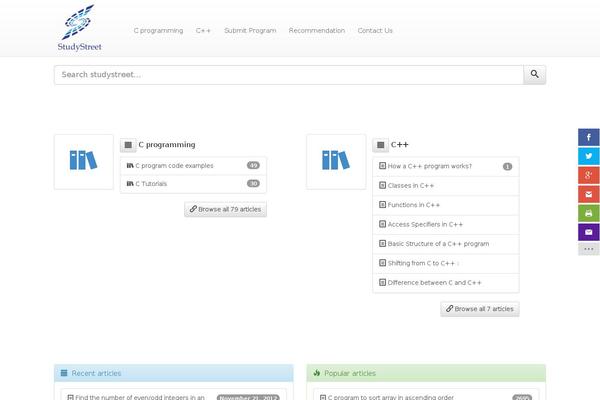Open the C programming category heading

pyautogui.click(x=167, y=145)
